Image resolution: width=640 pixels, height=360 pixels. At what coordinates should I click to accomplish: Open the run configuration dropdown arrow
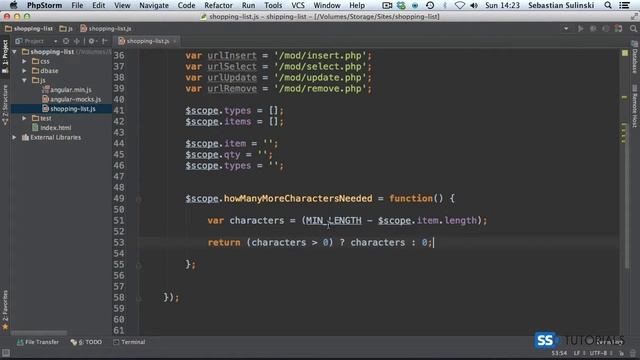click(566, 29)
